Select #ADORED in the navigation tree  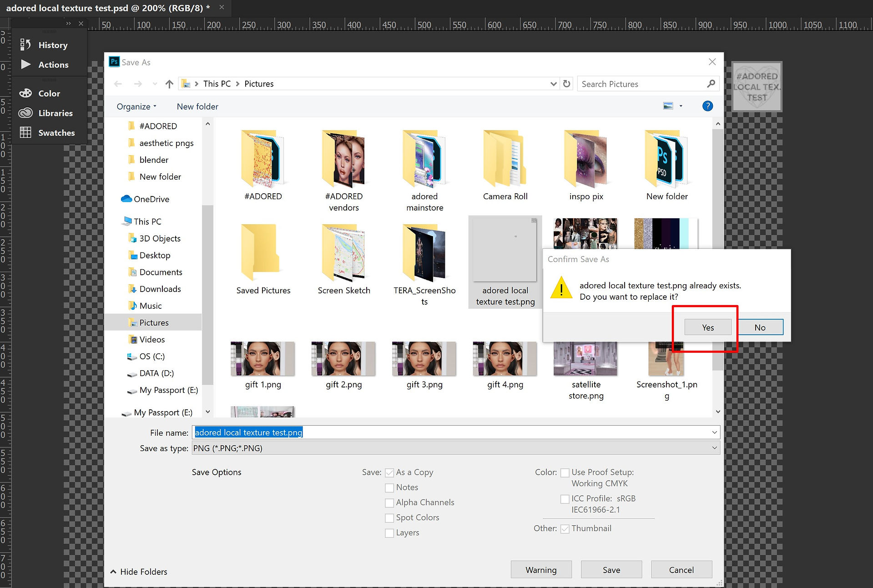(158, 126)
